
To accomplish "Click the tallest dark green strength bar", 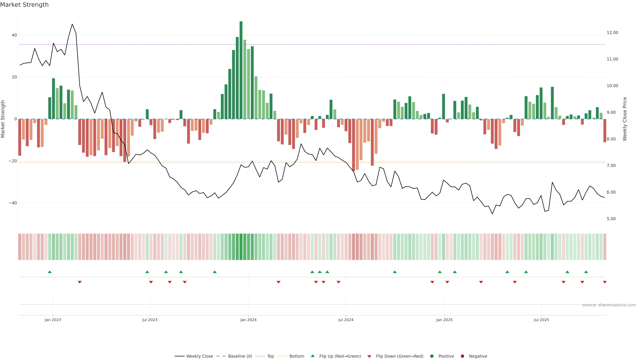I will pyautogui.click(x=241, y=70).
